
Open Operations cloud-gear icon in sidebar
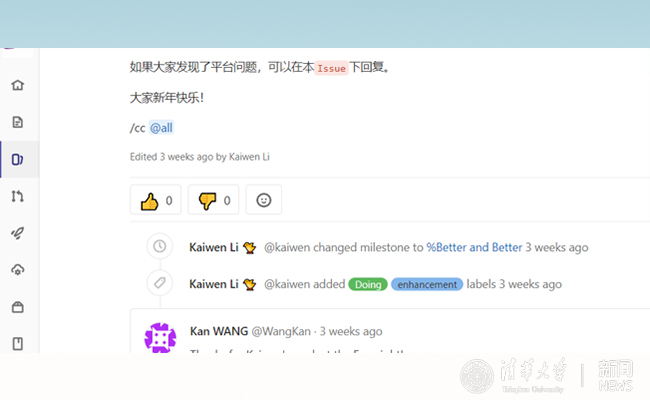click(x=17, y=270)
